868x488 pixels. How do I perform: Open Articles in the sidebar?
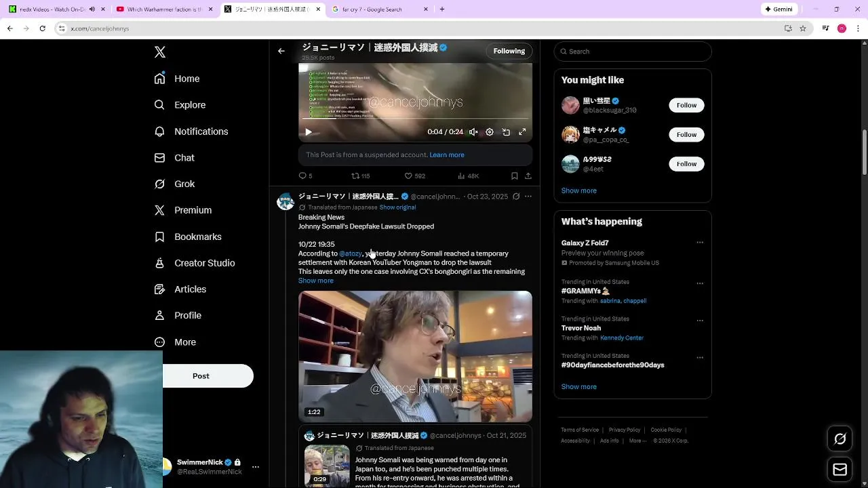(180, 289)
